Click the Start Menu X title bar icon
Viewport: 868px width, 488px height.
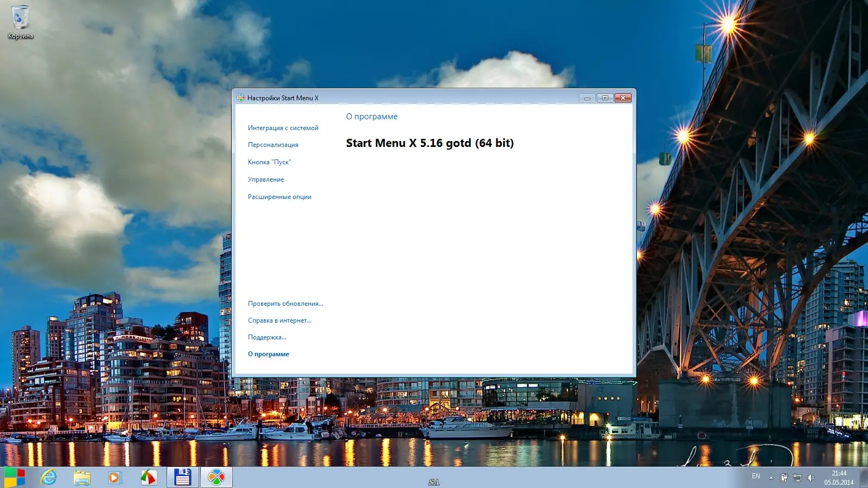click(x=241, y=98)
